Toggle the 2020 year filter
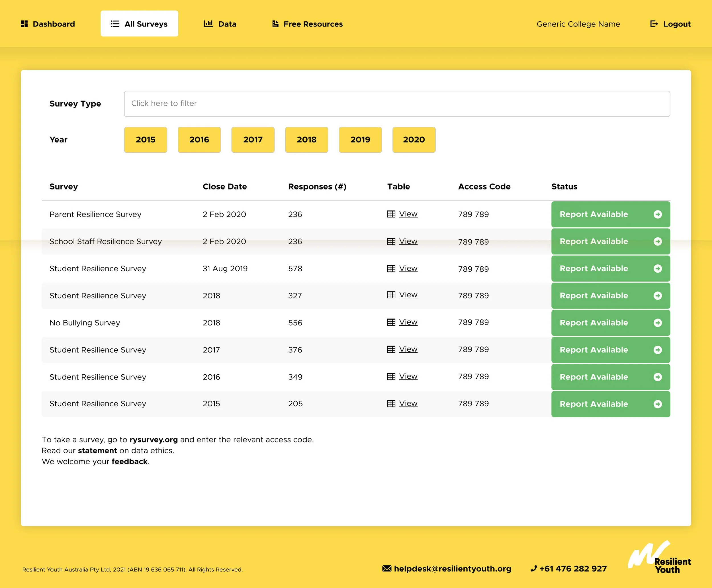This screenshot has height=588, width=712. (x=414, y=140)
